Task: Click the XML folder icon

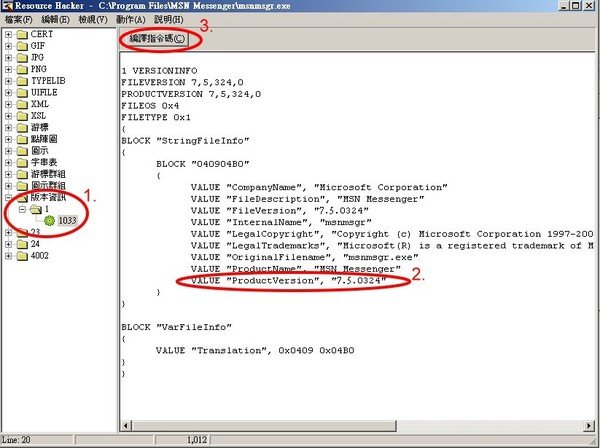Action: pos(22,104)
